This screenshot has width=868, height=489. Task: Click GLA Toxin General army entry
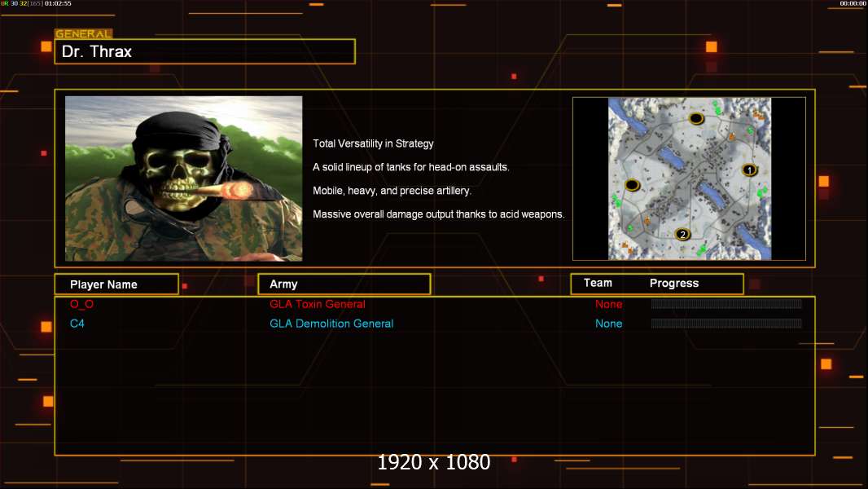[x=318, y=304]
